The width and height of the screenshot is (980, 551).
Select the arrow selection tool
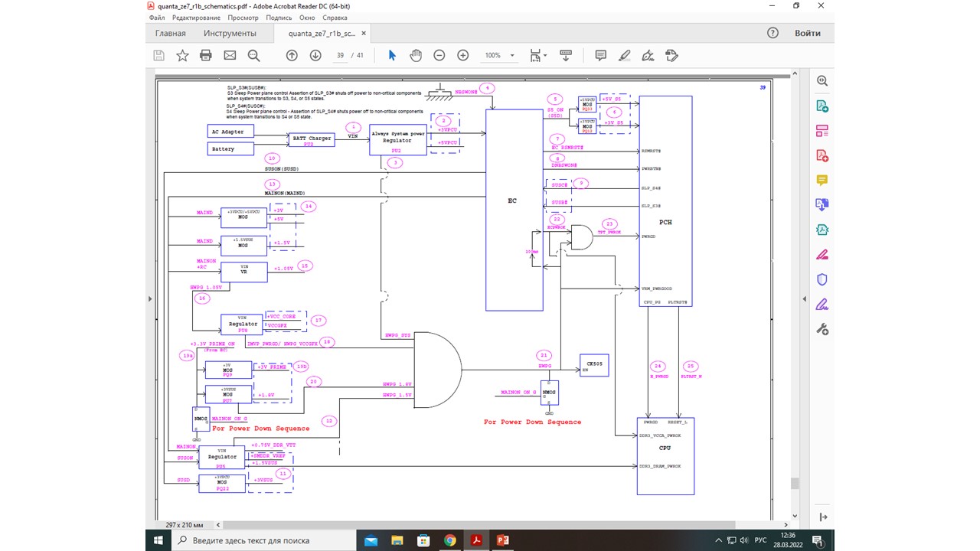pos(392,55)
